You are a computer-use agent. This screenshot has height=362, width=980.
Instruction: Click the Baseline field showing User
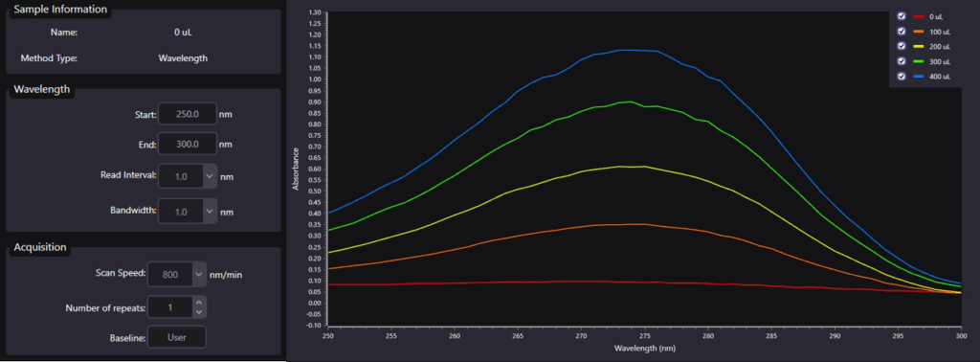pos(177,338)
